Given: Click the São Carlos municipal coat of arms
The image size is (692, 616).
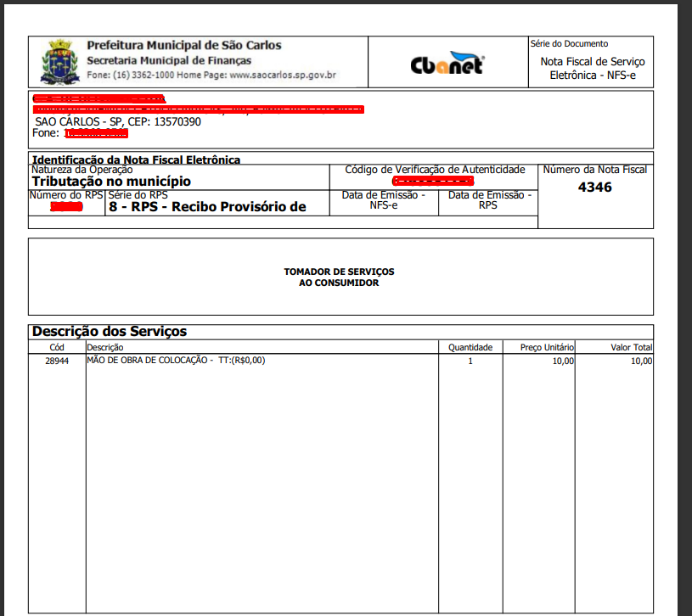Looking at the screenshot, I should [x=59, y=62].
